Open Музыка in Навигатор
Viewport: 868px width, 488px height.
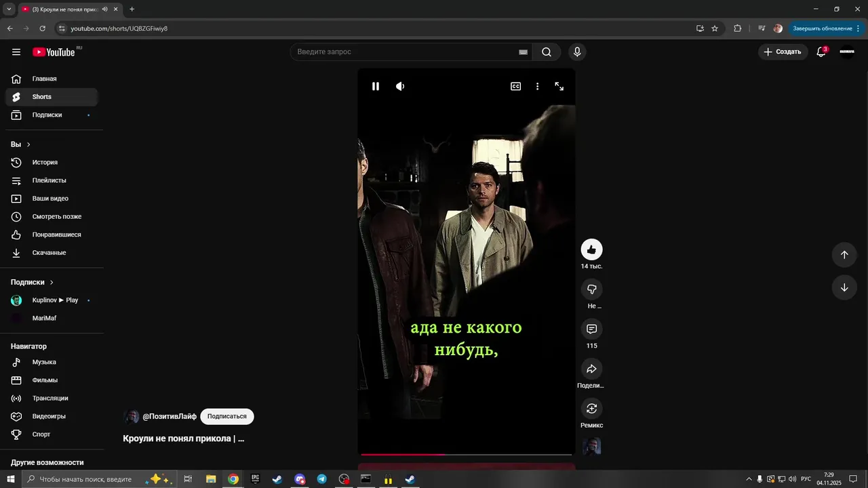click(x=52, y=362)
